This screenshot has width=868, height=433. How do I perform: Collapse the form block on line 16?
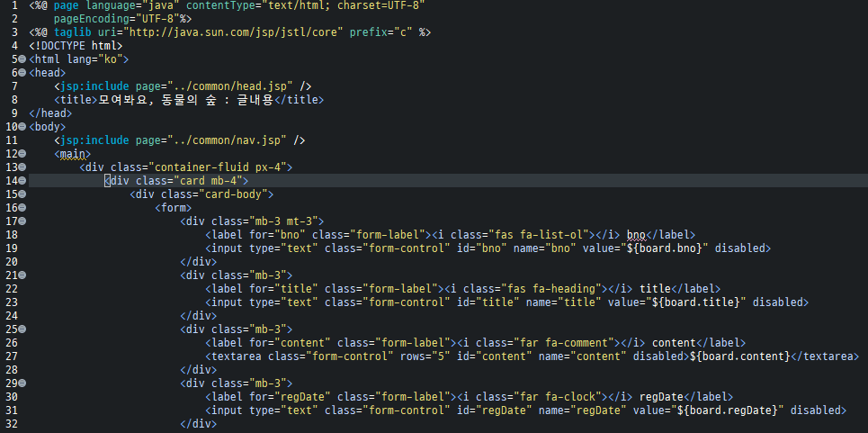point(22,208)
